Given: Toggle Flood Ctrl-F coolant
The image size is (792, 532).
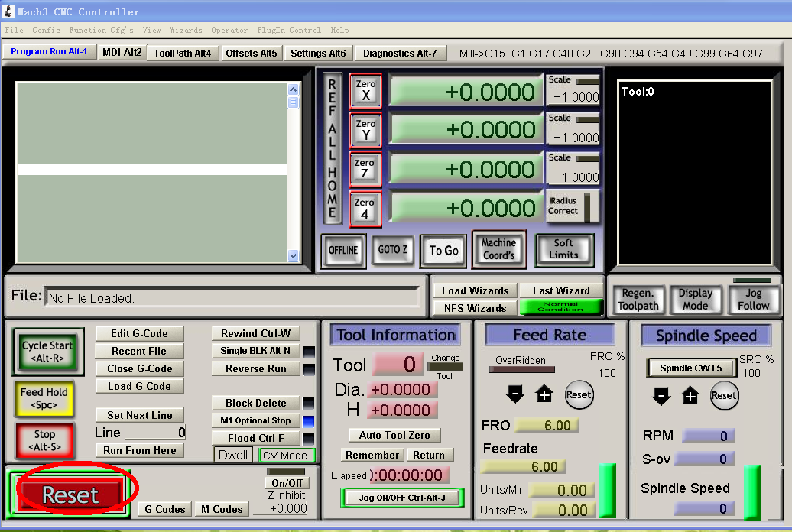Looking at the screenshot, I should [255, 438].
